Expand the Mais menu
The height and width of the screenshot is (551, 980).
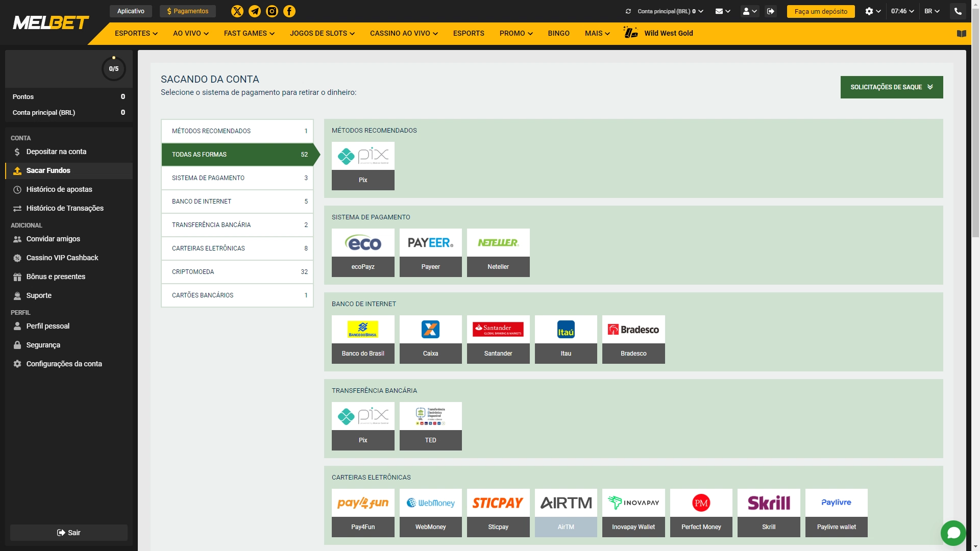click(597, 33)
